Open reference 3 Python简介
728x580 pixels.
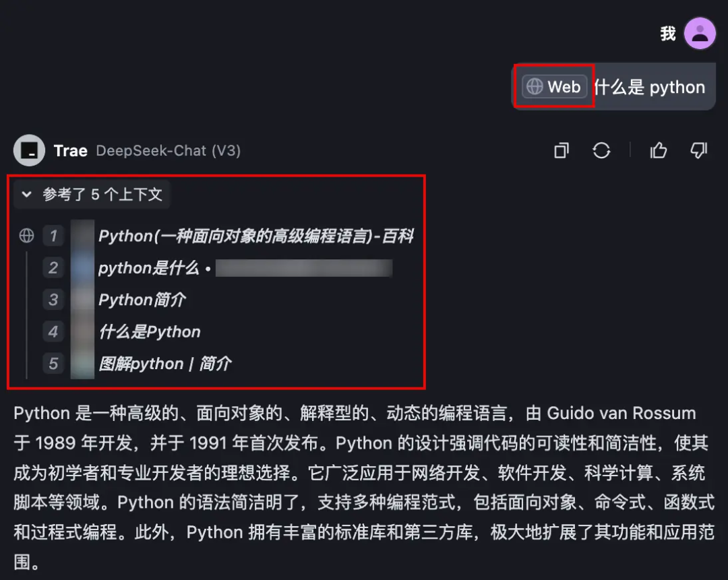(x=142, y=300)
